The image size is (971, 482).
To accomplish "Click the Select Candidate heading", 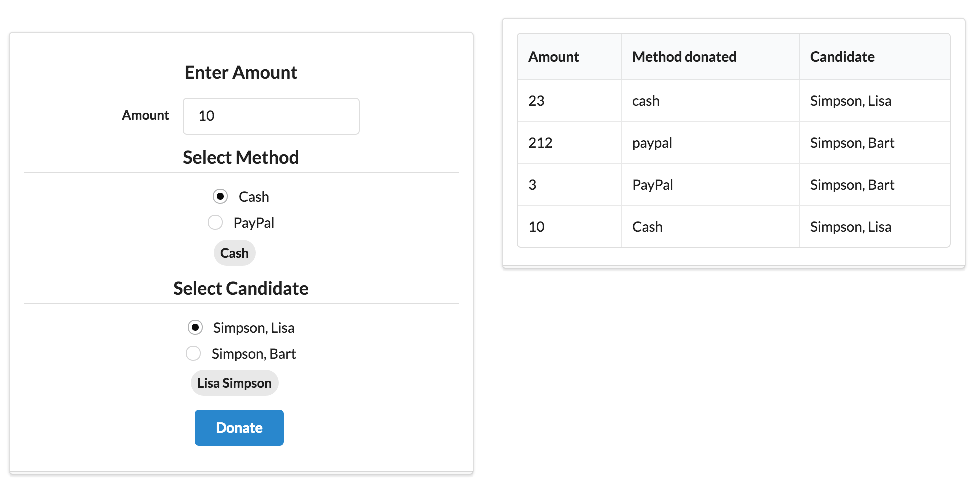I will [241, 289].
